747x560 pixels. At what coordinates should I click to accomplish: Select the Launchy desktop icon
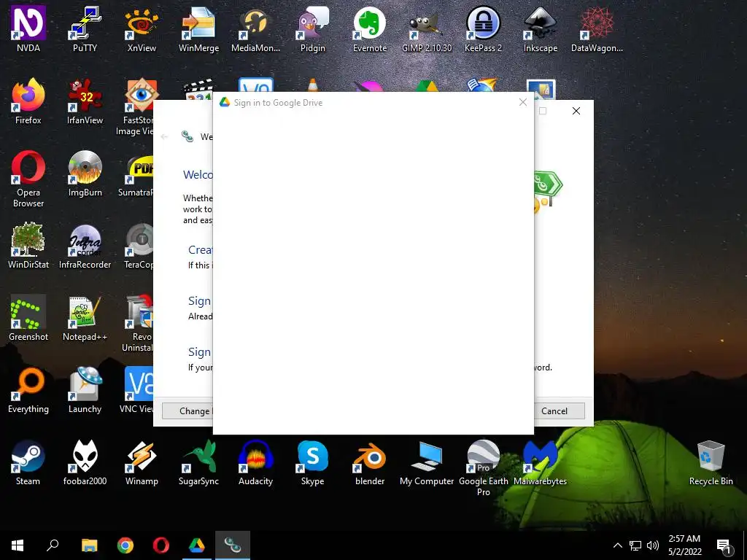coord(85,390)
